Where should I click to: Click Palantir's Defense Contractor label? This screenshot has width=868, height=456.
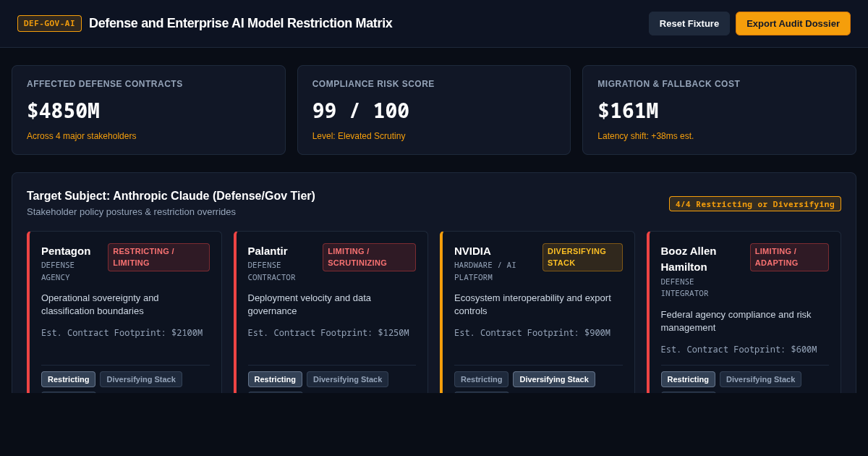[271, 271]
